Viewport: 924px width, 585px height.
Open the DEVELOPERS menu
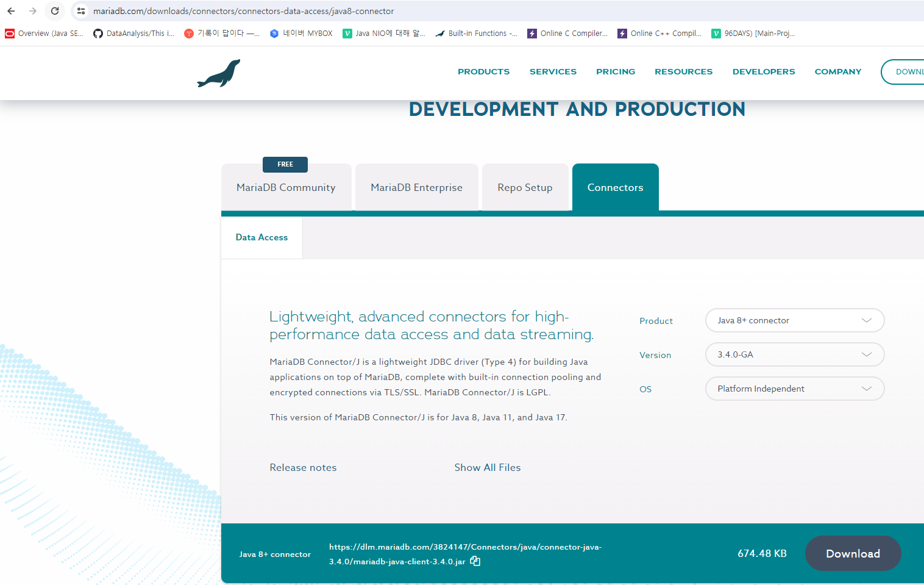point(764,71)
